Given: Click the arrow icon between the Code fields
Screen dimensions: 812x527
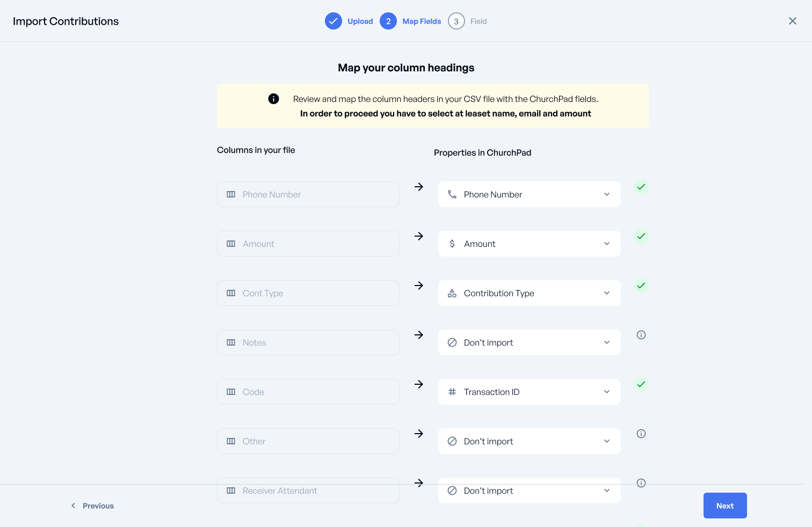Looking at the screenshot, I should 419,384.
